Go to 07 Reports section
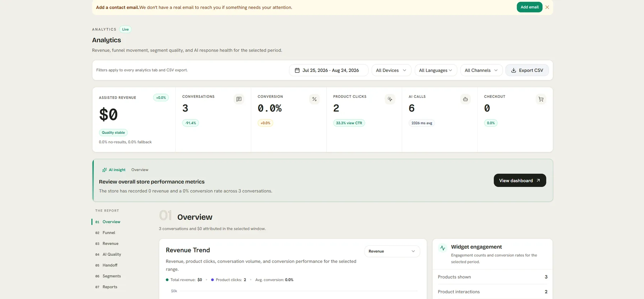 pyautogui.click(x=106, y=287)
